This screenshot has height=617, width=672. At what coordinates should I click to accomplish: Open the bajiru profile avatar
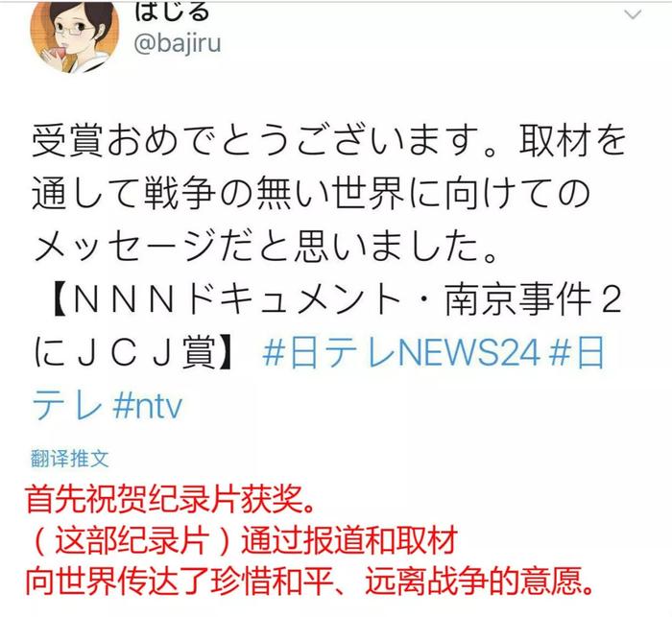(74, 36)
